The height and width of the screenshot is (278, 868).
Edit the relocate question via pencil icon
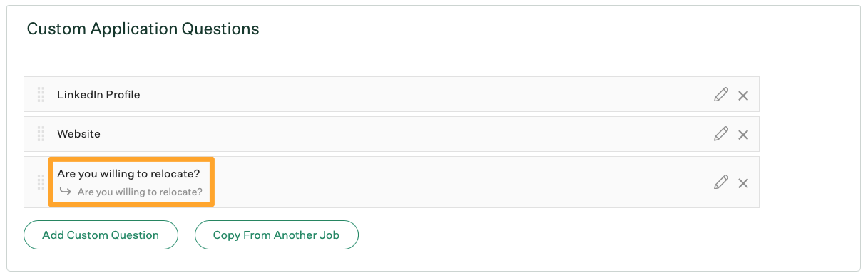(721, 182)
